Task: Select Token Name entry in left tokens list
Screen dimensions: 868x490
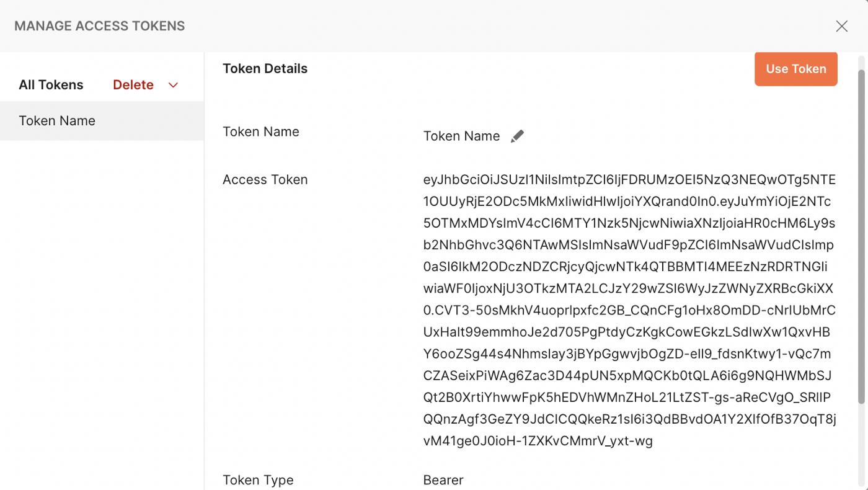Action: (102, 121)
